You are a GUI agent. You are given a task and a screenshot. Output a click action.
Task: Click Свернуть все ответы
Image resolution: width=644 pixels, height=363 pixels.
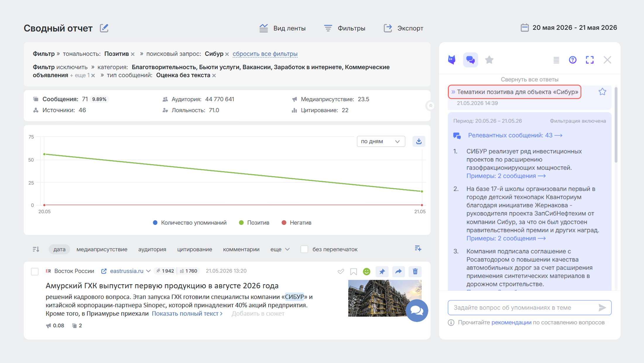[x=530, y=79]
